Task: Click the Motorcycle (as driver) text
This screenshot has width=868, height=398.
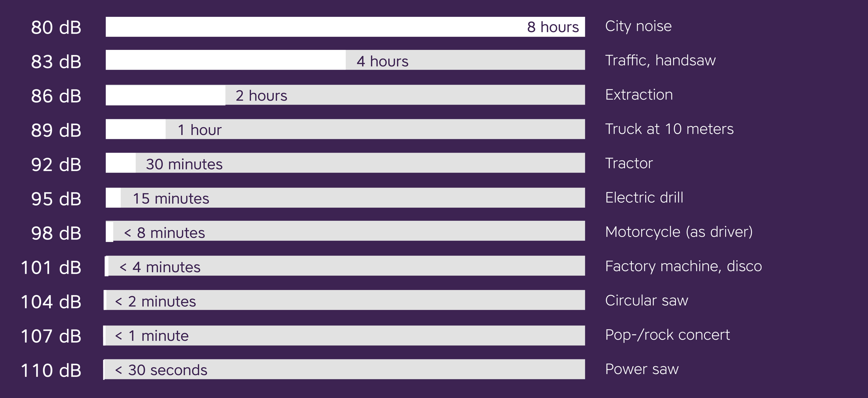Action: (679, 232)
